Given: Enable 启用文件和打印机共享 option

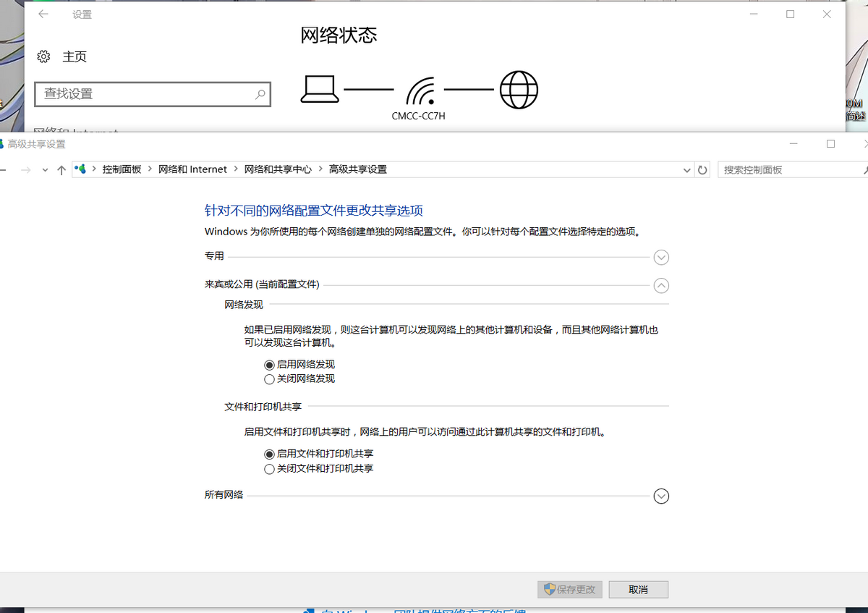Looking at the screenshot, I should (269, 454).
